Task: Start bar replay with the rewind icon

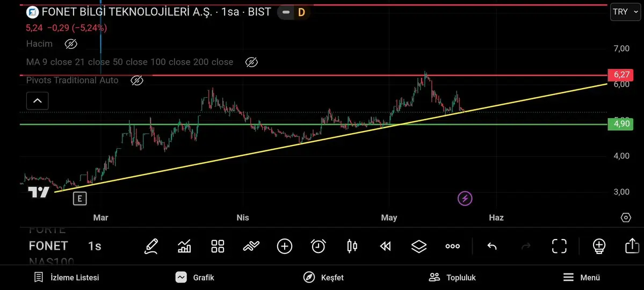Action: pos(385,246)
